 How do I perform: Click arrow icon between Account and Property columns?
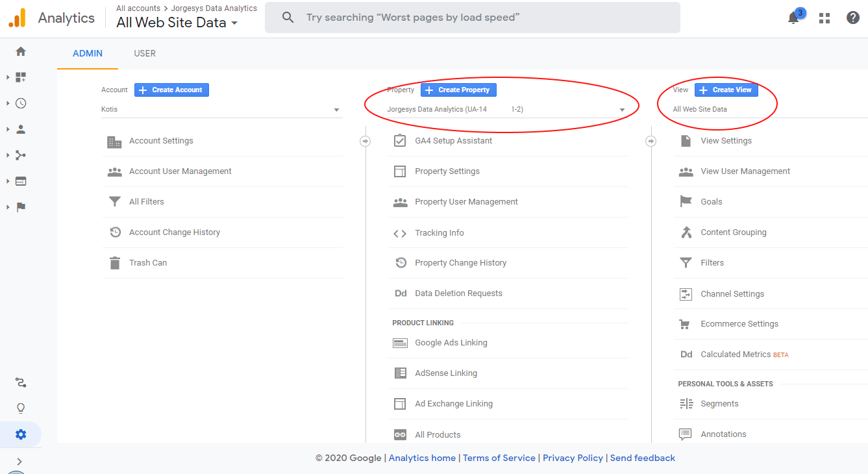pos(365,141)
